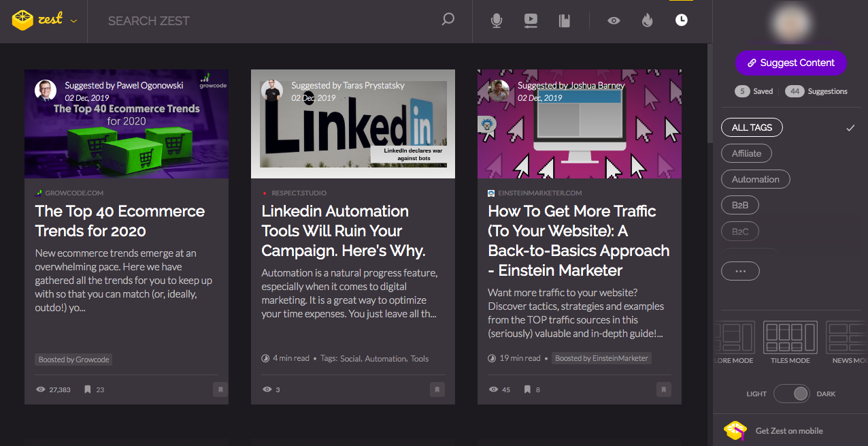The width and height of the screenshot is (868, 446).
Task: Click the Suggest Content button
Action: (791, 63)
